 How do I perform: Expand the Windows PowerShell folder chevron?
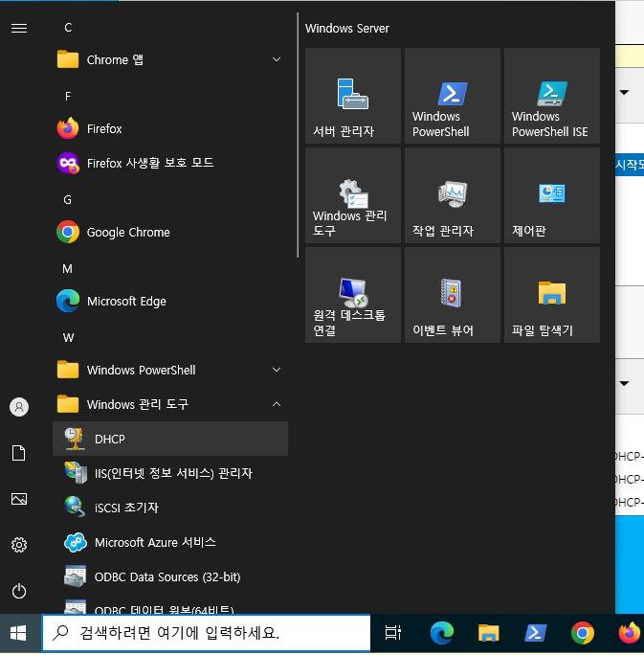point(277,370)
